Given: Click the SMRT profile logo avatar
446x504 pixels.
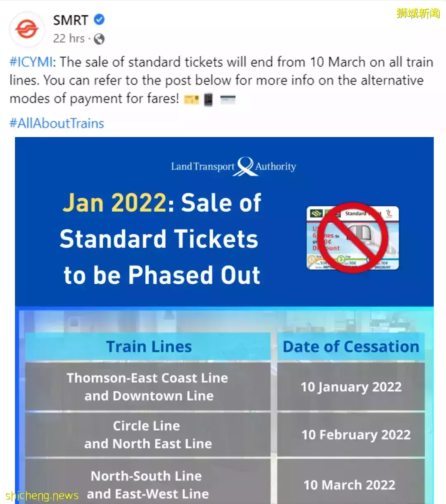Looking at the screenshot, I should coord(27,29).
